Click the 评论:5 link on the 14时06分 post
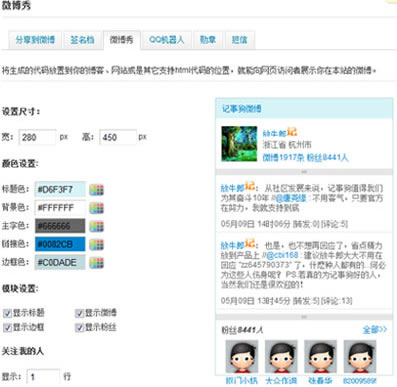The width and height of the screenshot is (397, 387). point(334,224)
